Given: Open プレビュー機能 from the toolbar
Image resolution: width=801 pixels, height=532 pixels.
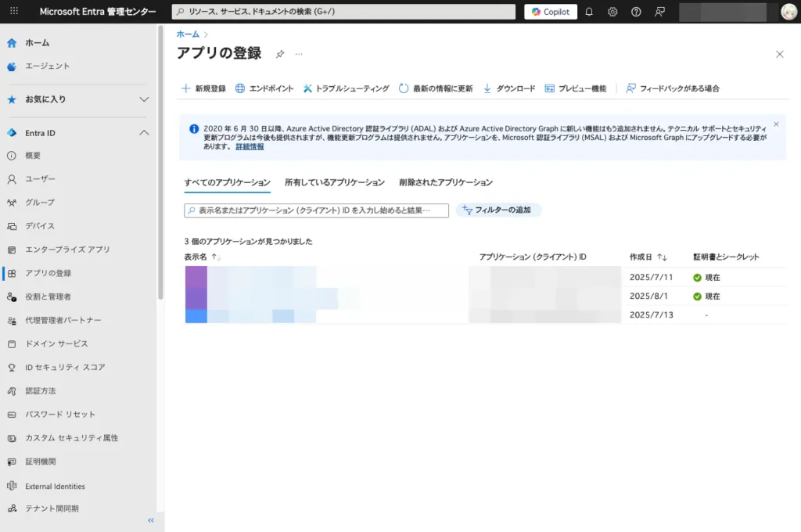Looking at the screenshot, I should (x=576, y=88).
